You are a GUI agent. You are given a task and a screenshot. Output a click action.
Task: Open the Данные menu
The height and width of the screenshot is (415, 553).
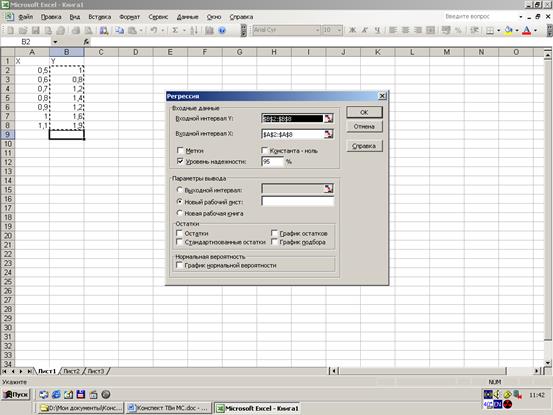point(187,17)
